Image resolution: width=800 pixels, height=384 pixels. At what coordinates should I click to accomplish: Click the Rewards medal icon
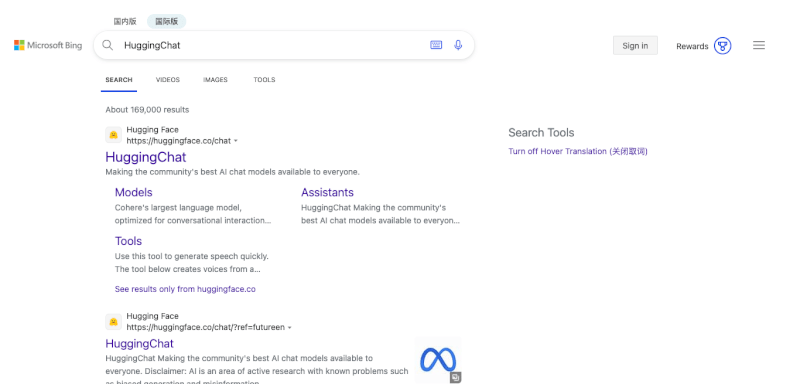722,46
